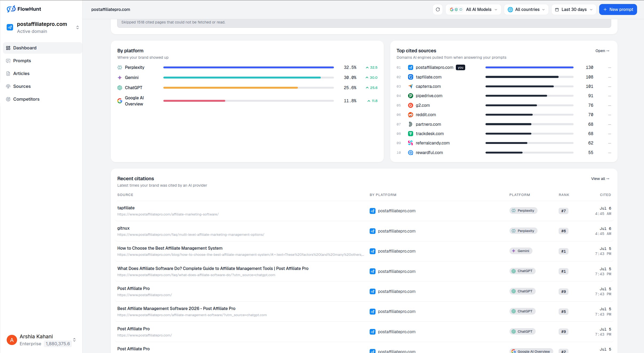Click the FlowHunt logo icon

pos(11,9)
